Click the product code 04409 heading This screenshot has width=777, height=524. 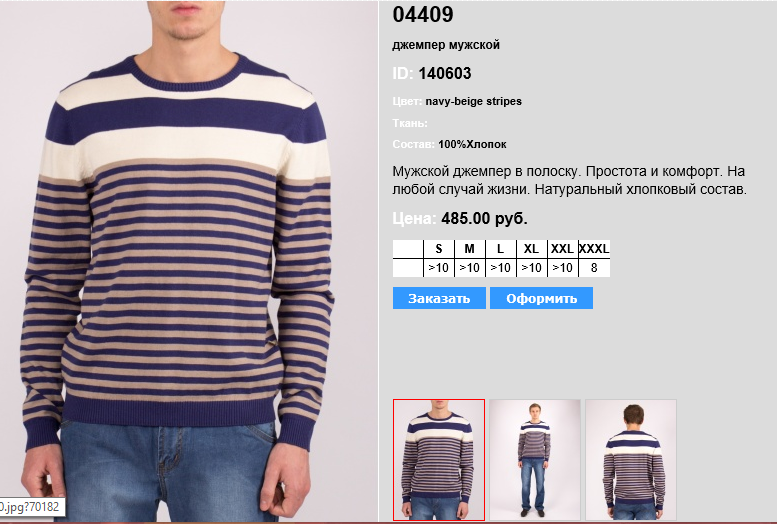(x=423, y=14)
